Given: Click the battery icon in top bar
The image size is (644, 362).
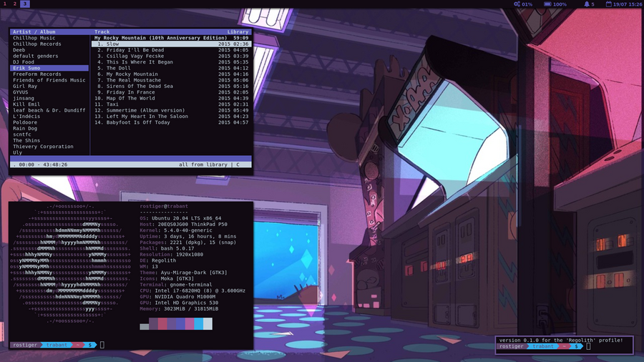Looking at the screenshot, I should click(548, 4).
